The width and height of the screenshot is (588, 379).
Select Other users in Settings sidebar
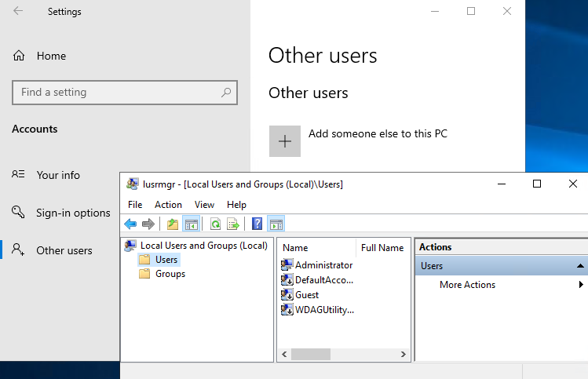(64, 250)
